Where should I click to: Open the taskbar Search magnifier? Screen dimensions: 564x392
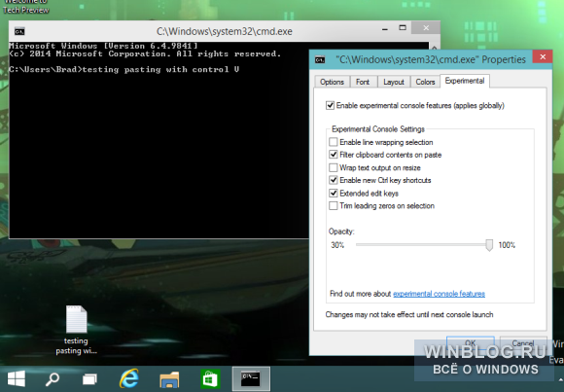click(x=53, y=379)
